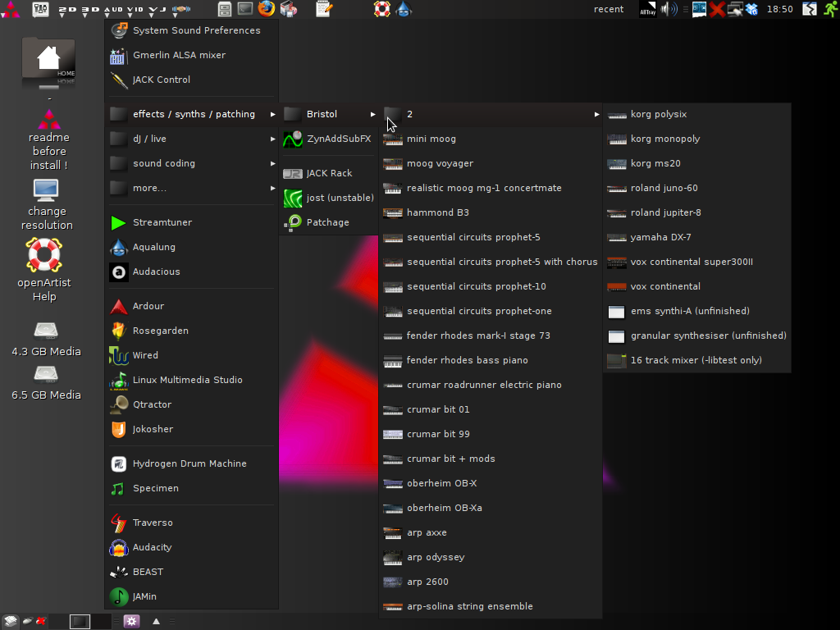Click the Audacious icon

118,272
